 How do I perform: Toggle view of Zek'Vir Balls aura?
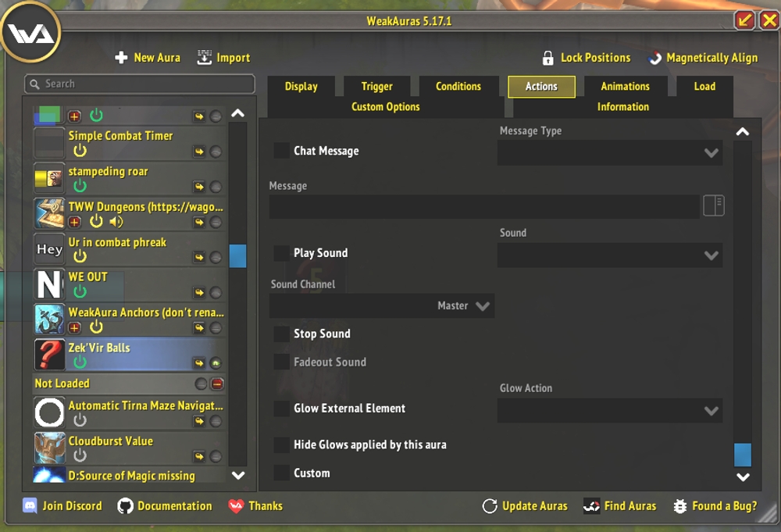216,363
